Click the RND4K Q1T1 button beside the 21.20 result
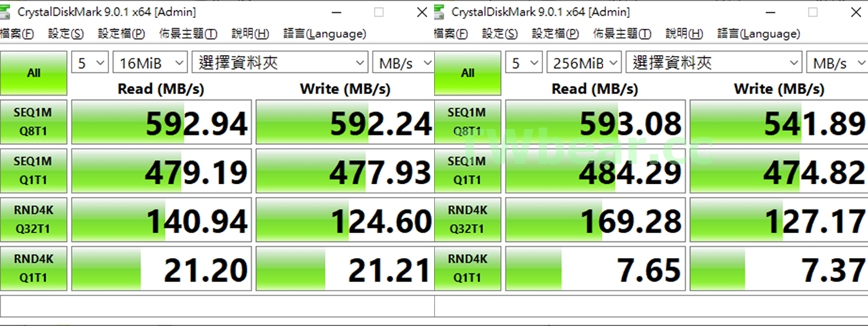Screen dimensions: 868x326 point(34,268)
